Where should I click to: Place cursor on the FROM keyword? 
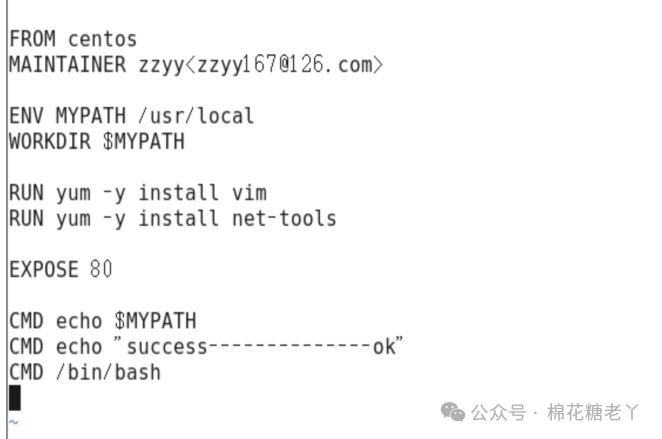tap(33, 39)
